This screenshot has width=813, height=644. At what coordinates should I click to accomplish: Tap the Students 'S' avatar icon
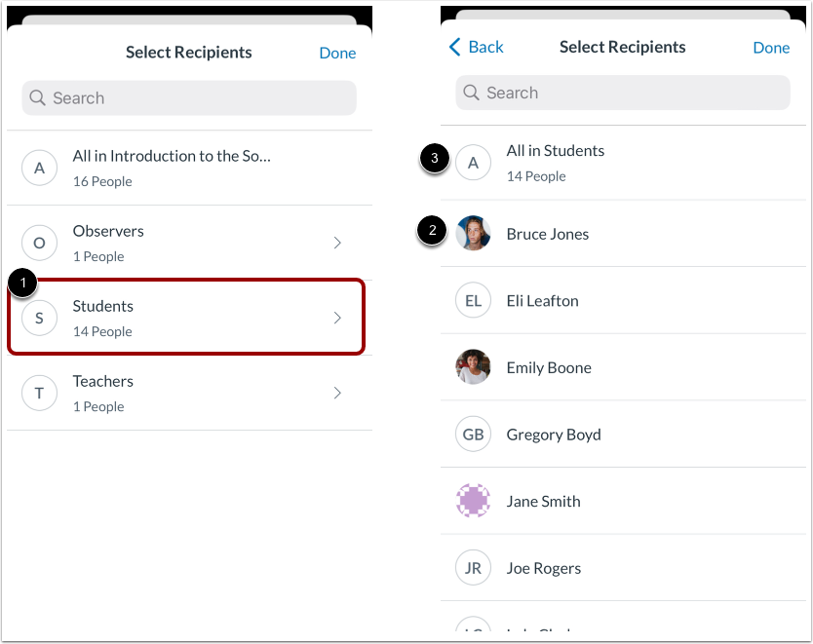39,318
